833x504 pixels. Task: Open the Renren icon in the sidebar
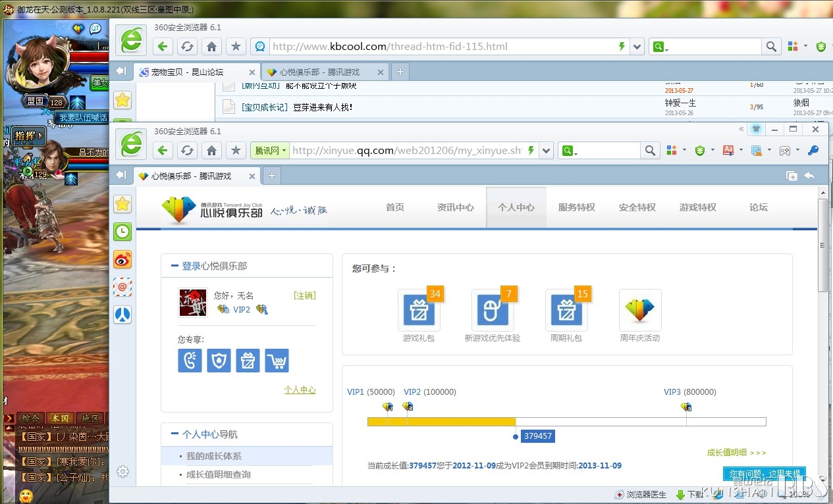click(122, 315)
